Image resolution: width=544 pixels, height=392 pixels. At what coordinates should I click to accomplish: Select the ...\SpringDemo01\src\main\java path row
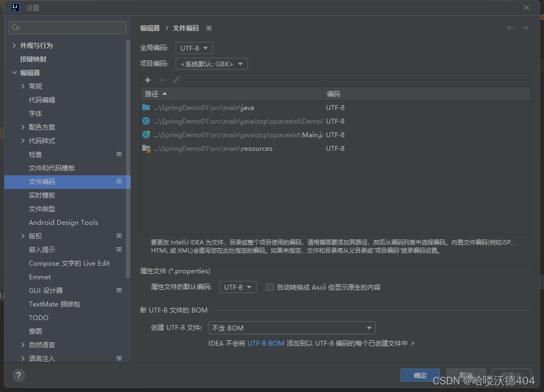point(335,107)
